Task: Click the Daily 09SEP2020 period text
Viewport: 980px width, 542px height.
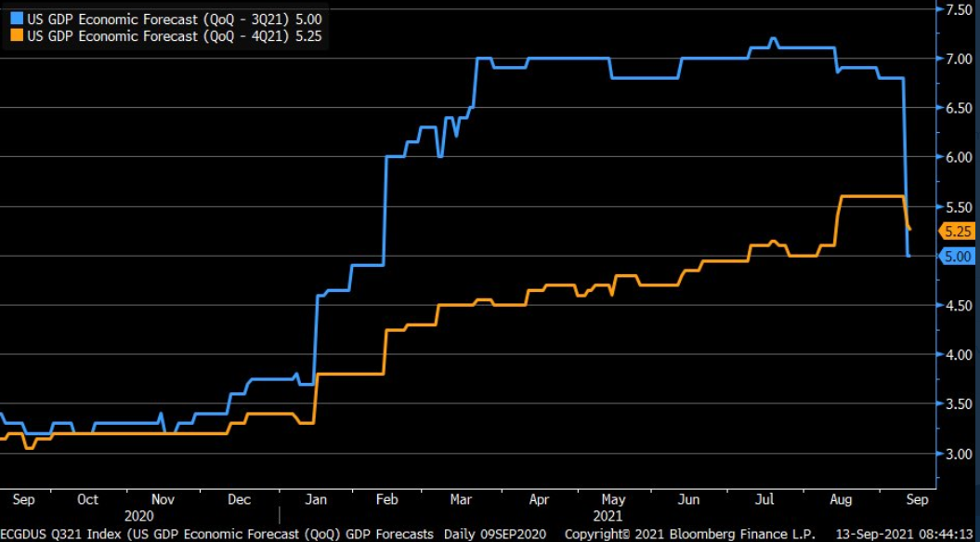Action: (495, 534)
